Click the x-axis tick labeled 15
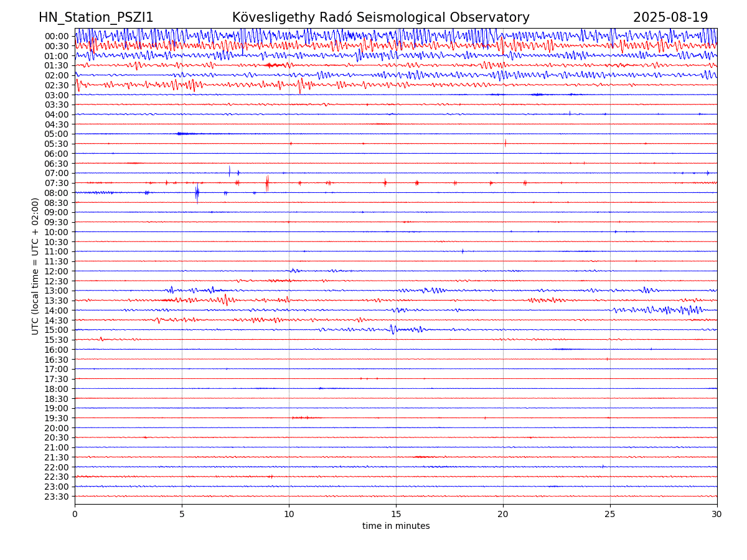The image size is (747, 560). [396, 515]
